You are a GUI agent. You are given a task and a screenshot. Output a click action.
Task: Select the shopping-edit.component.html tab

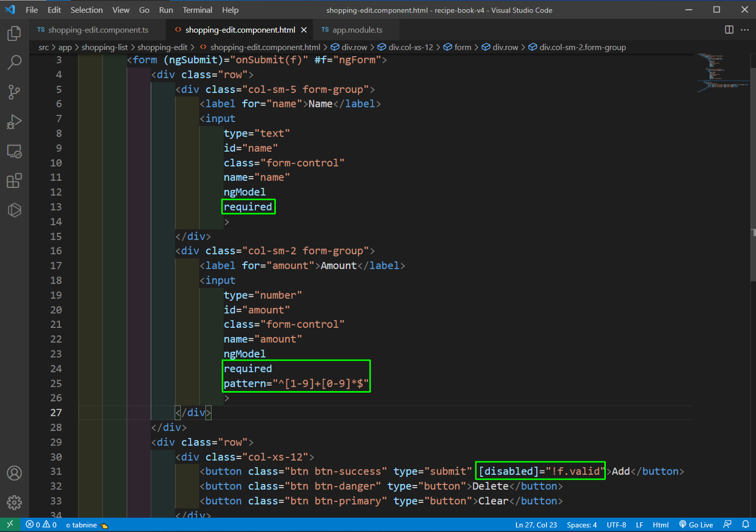(240, 30)
